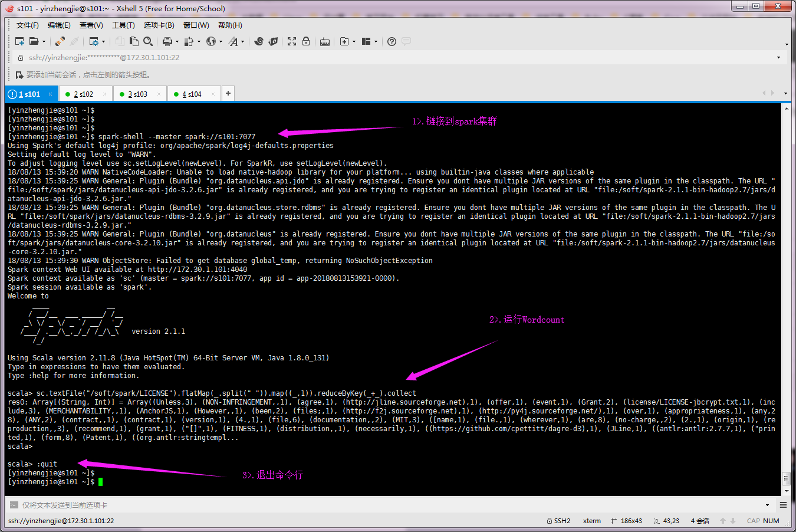Image resolution: width=796 pixels, height=532 pixels.
Task: Open the Help question mark icon
Action: [x=392, y=41]
